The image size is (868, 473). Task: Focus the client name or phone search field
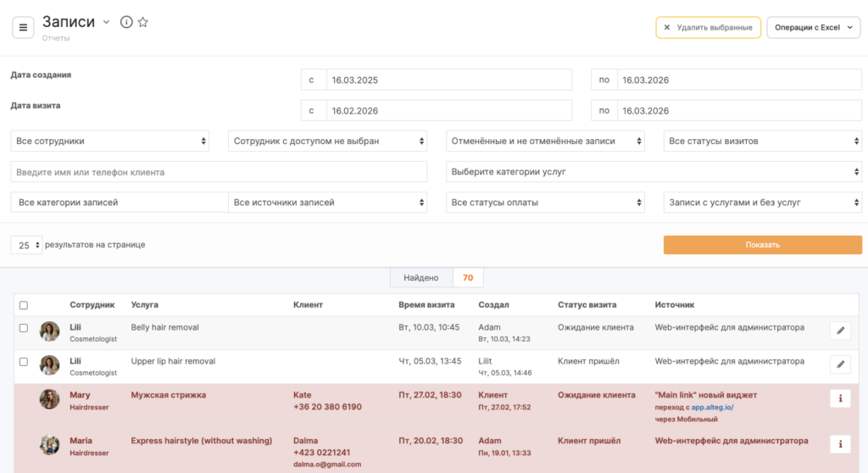coord(219,172)
